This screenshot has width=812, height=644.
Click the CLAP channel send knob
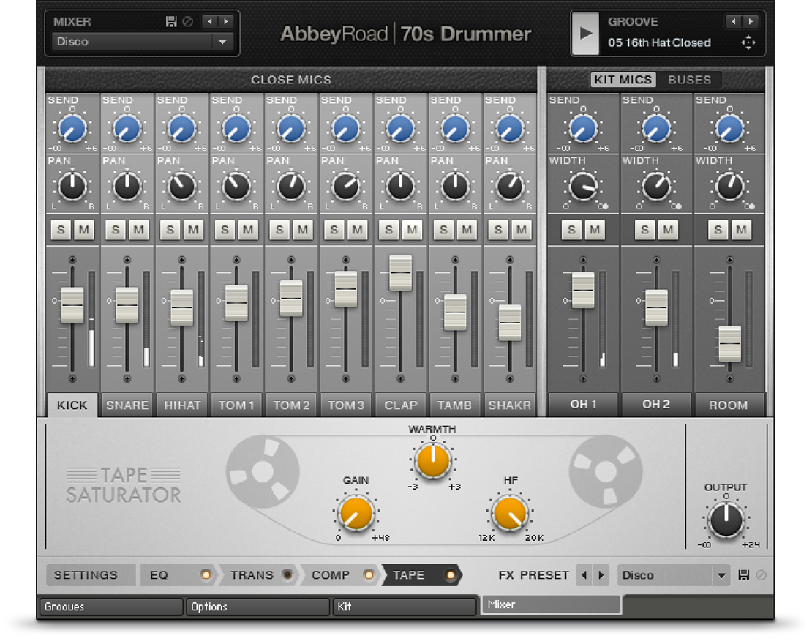(400, 129)
